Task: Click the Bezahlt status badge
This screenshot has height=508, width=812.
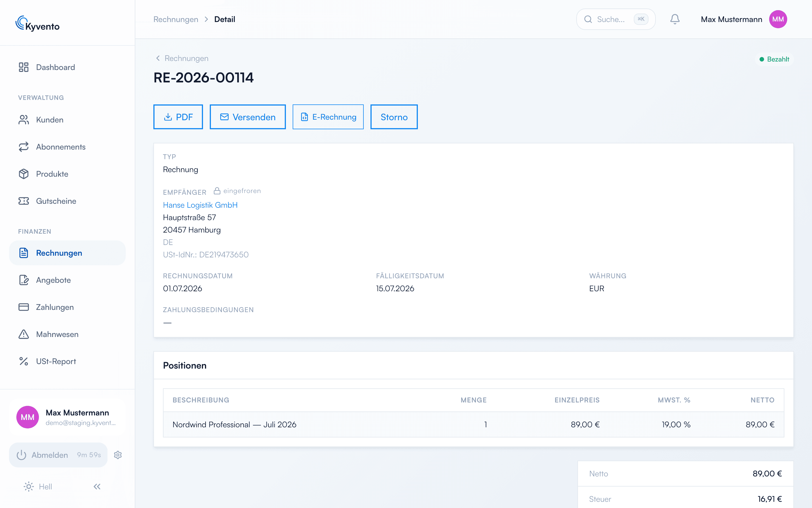Action: [x=774, y=59]
